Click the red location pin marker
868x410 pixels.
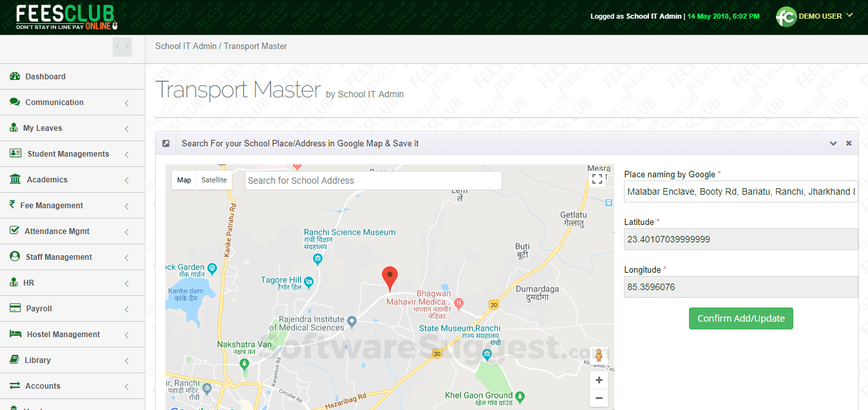pyautogui.click(x=390, y=278)
